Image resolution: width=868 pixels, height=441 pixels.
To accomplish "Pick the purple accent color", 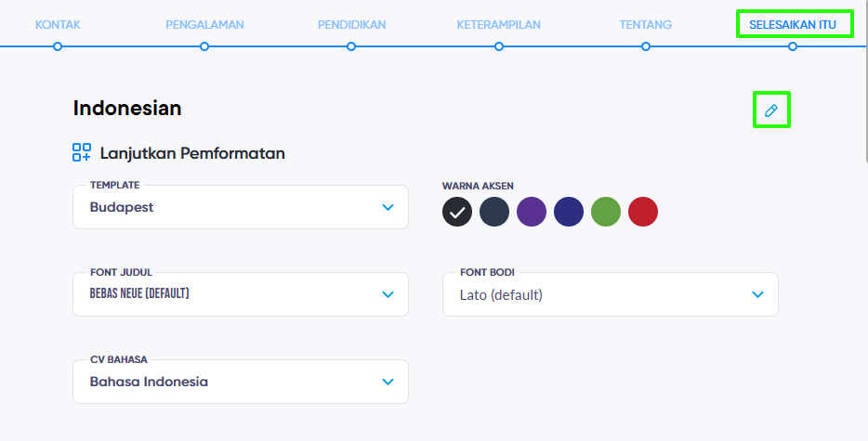I will 532,212.
